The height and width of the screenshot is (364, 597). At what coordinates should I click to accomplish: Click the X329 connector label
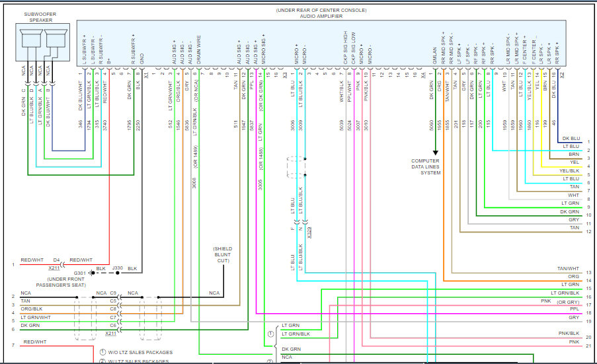click(x=309, y=232)
